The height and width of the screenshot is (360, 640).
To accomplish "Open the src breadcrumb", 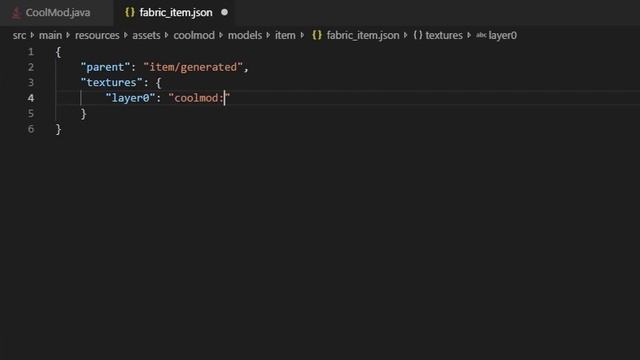I will 19,36.
